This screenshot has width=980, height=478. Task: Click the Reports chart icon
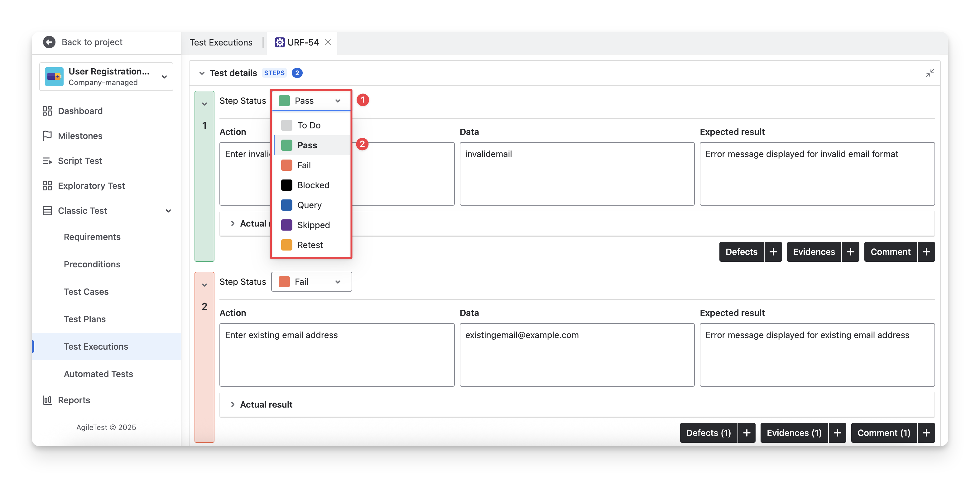(47, 400)
